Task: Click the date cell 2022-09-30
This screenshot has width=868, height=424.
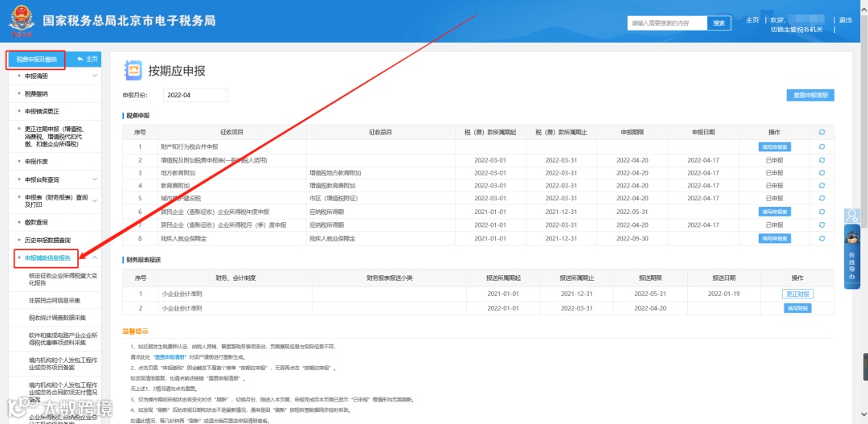Action: 633,238
